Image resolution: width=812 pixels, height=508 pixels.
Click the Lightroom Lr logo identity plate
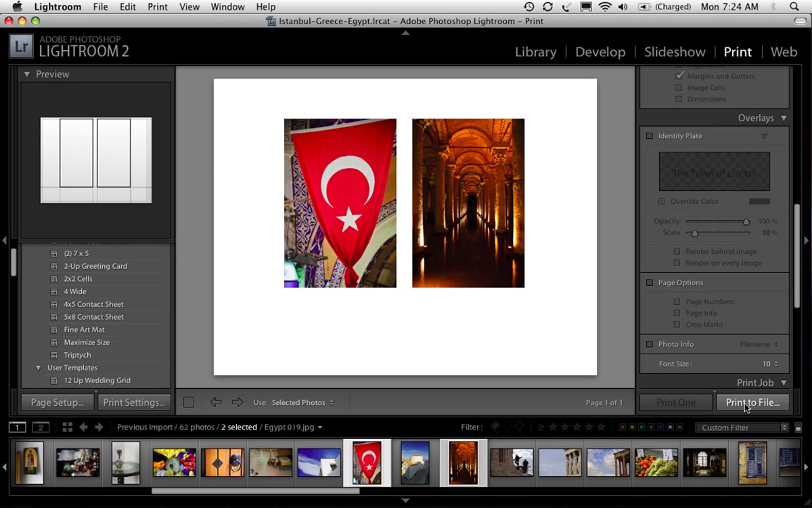[22, 47]
